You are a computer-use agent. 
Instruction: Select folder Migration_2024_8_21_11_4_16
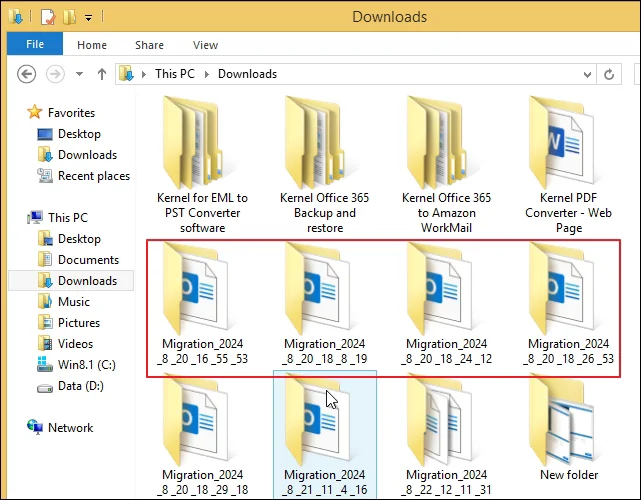(325, 435)
